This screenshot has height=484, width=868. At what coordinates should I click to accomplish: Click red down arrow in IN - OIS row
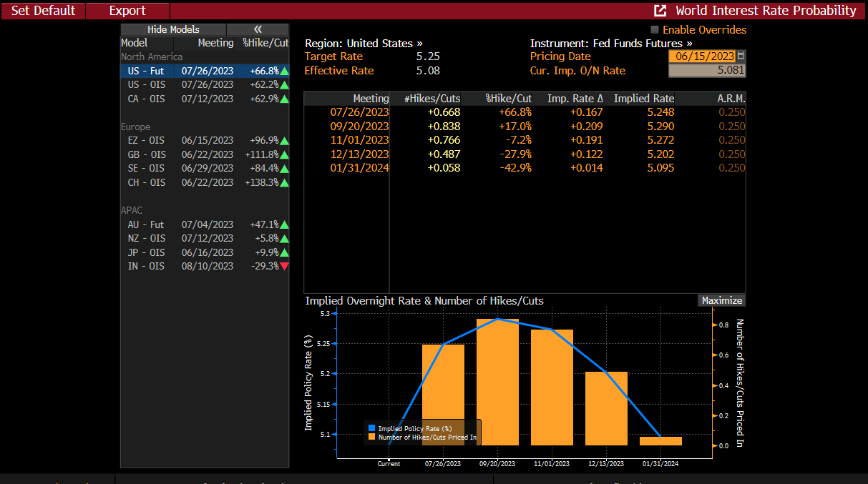pos(285,266)
